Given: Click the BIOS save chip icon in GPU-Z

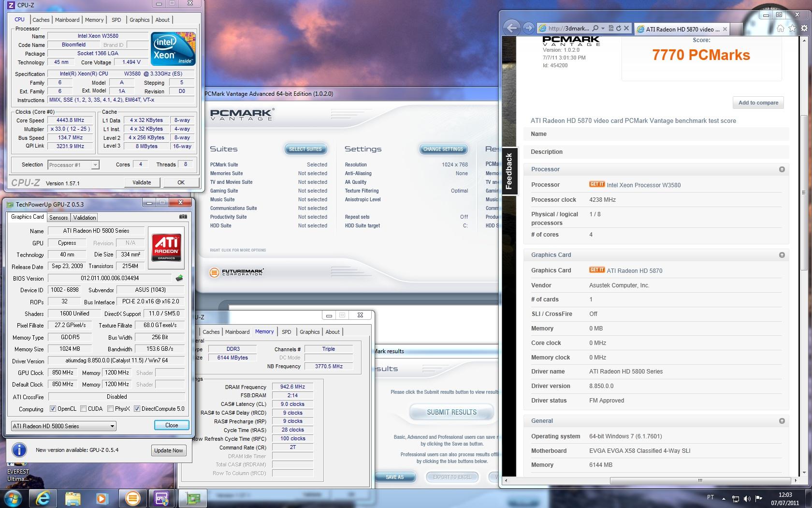Looking at the screenshot, I should (179, 278).
